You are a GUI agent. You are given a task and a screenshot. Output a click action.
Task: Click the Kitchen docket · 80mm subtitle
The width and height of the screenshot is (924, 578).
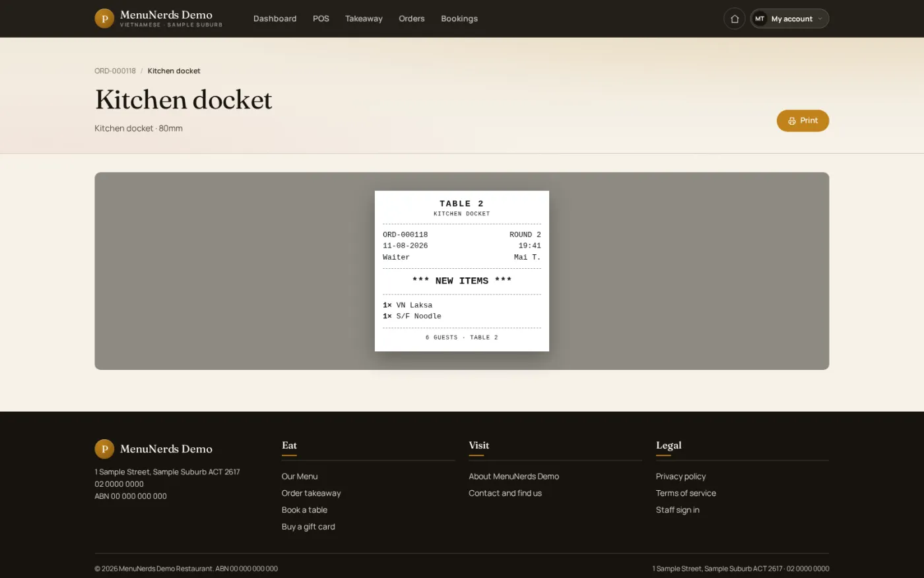pyautogui.click(x=139, y=128)
